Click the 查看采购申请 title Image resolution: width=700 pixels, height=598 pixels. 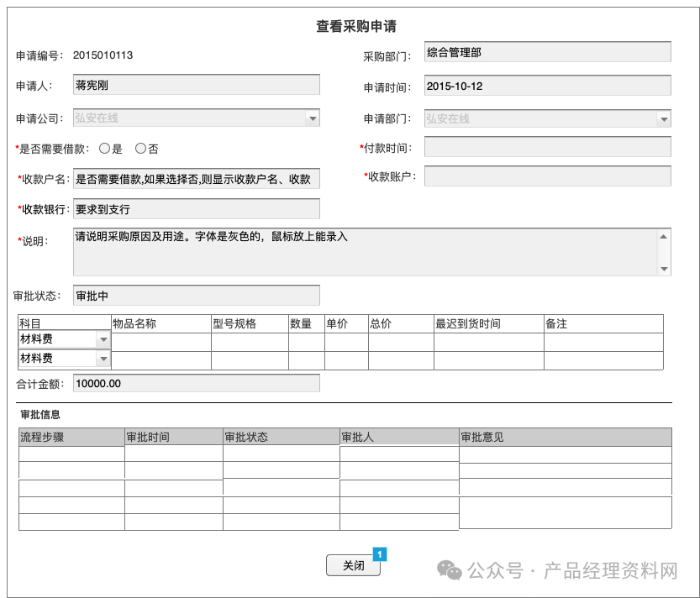(356, 26)
